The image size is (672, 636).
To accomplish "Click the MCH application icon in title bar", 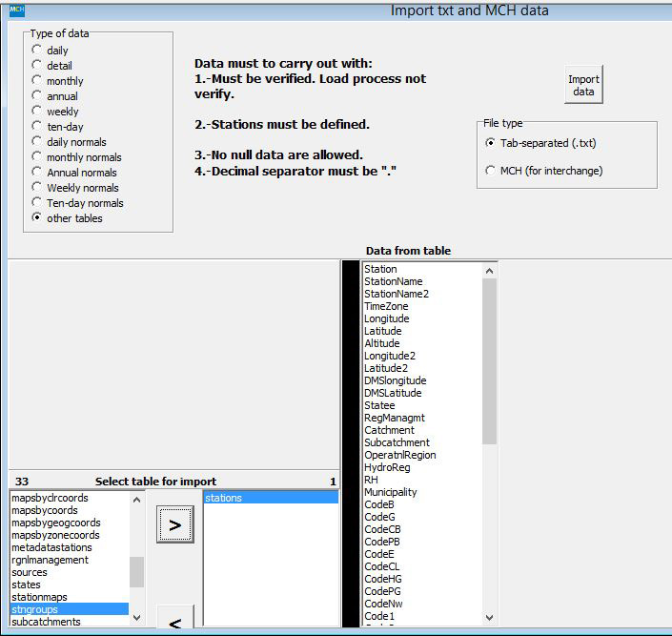I will click(16, 10).
